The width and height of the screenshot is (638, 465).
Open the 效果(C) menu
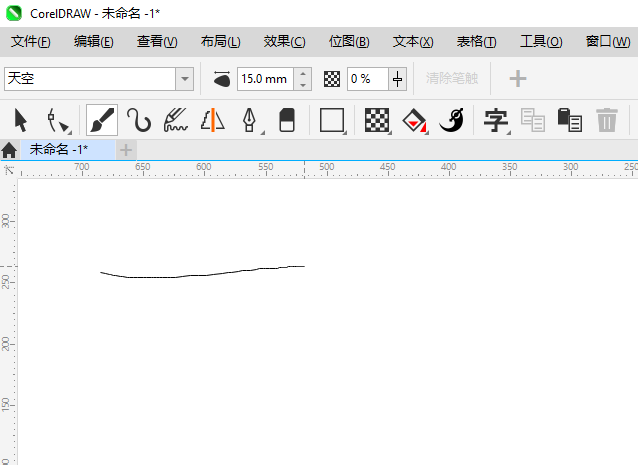pyautogui.click(x=284, y=41)
